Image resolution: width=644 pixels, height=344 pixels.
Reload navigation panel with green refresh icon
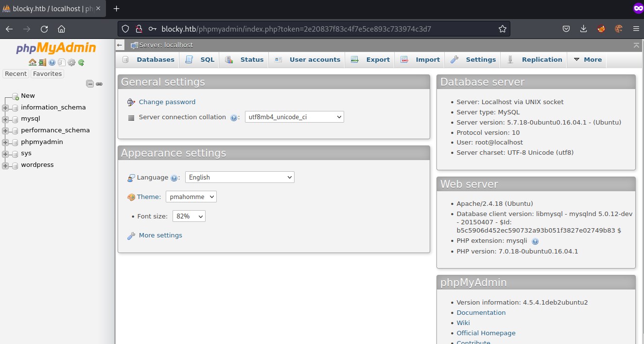pyautogui.click(x=81, y=62)
